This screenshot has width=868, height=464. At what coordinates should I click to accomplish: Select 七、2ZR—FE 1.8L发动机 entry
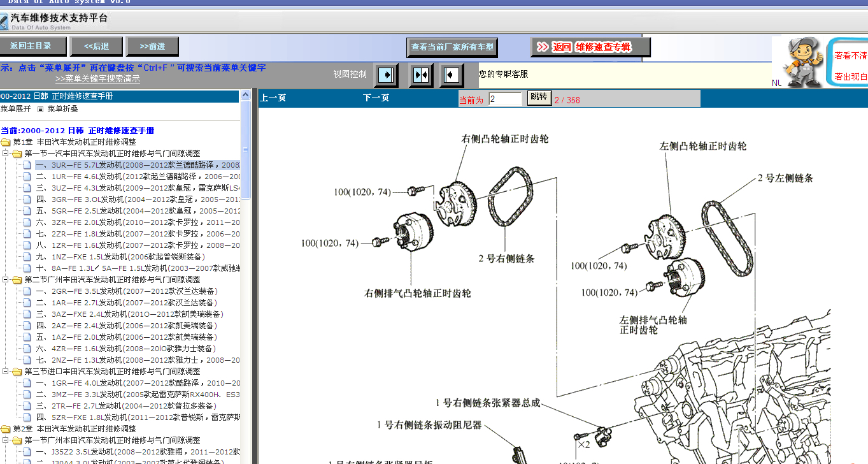coord(138,234)
